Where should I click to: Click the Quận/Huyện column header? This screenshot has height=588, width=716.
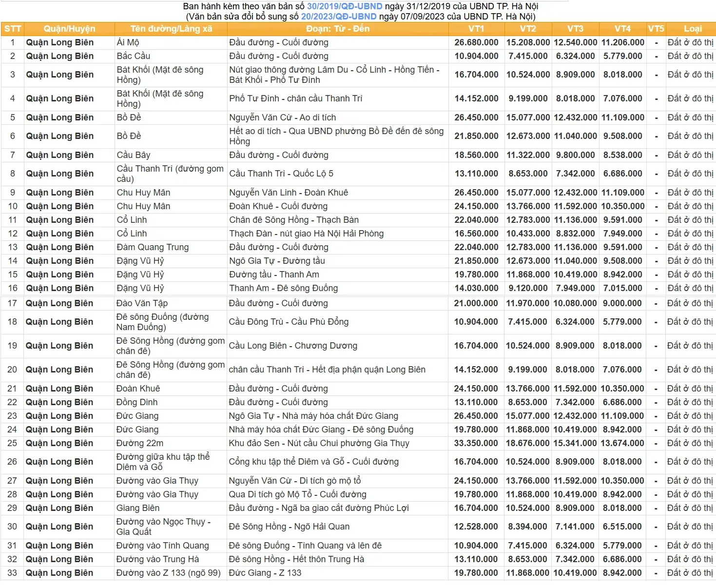[x=69, y=29]
